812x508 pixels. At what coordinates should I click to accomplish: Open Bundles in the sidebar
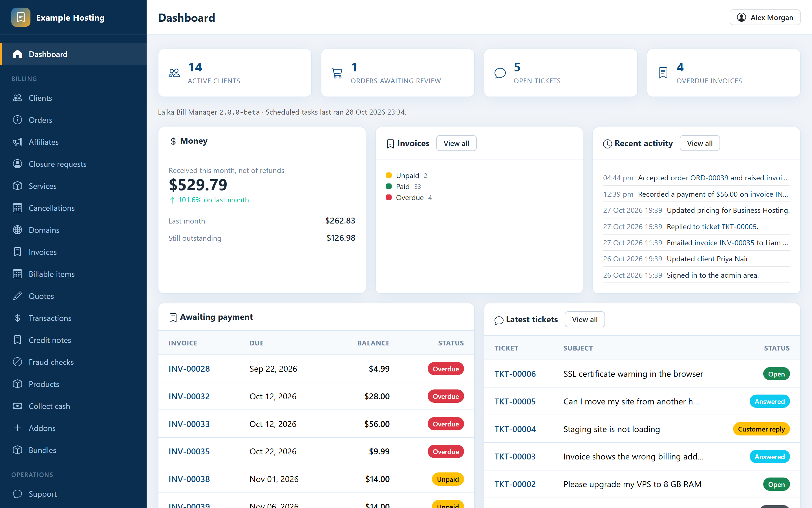click(x=73, y=450)
